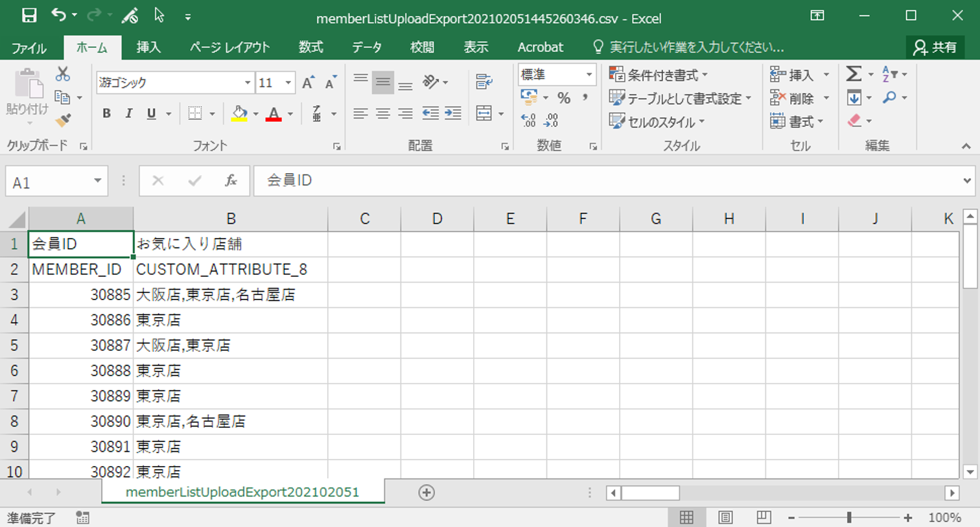Screen dimensions: 980x527
Task: Click the Cut scissors icon
Action: tap(63, 74)
